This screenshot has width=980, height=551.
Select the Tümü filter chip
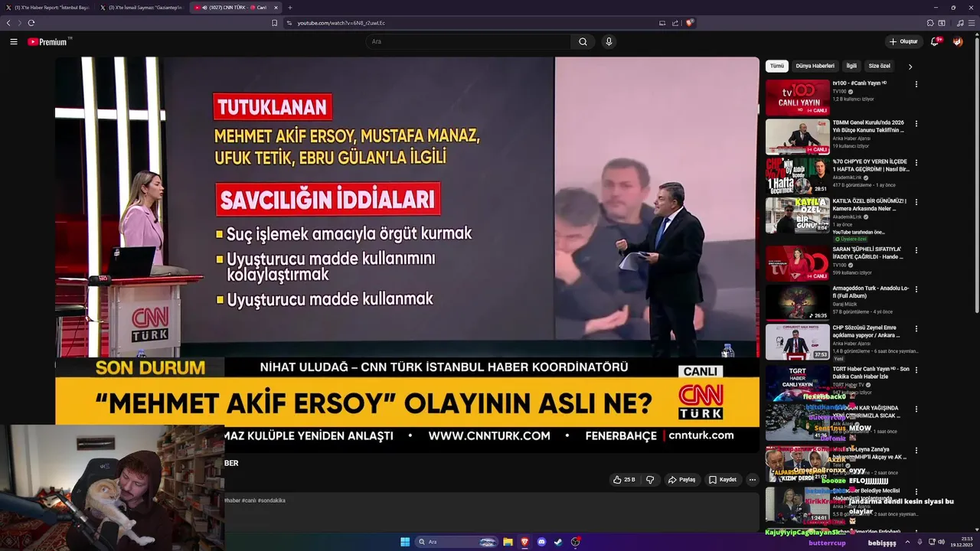tap(777, 66)
